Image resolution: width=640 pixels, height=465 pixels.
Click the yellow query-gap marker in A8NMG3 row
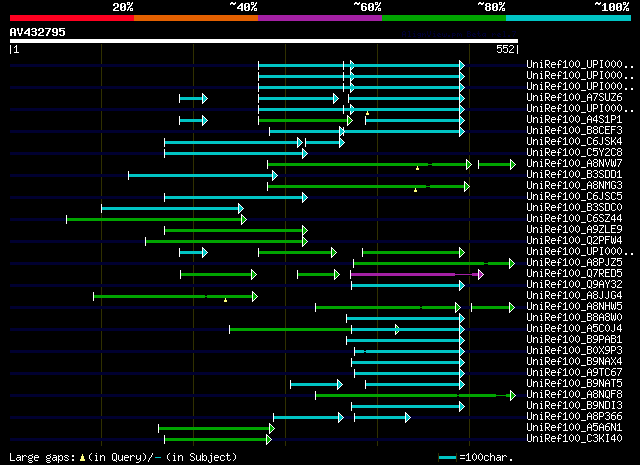click(416, 190)
